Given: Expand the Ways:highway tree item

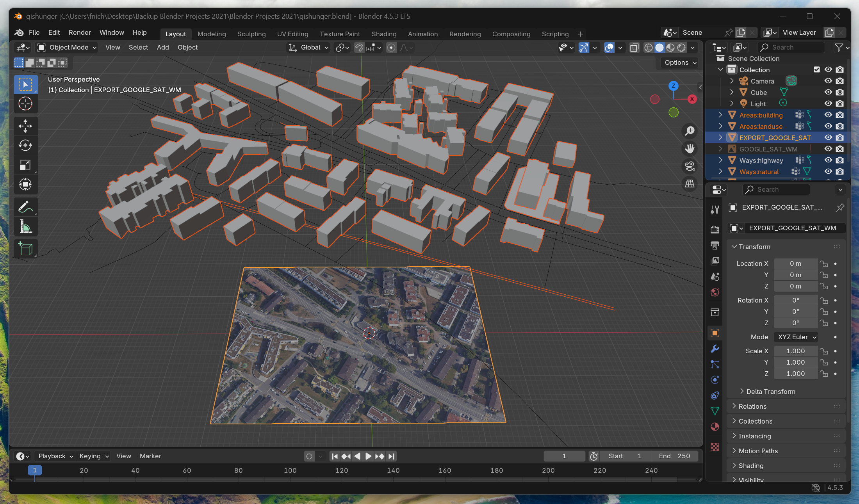Looking at the screenshot, I should [720, 160].
